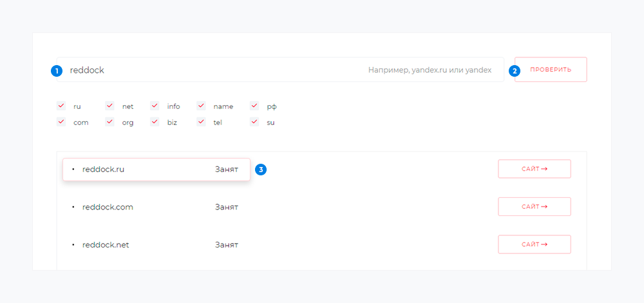644x303 pixels.
Task: Disable the net zone checkbox
Action: pyautogui.click(x=109, y=106)
